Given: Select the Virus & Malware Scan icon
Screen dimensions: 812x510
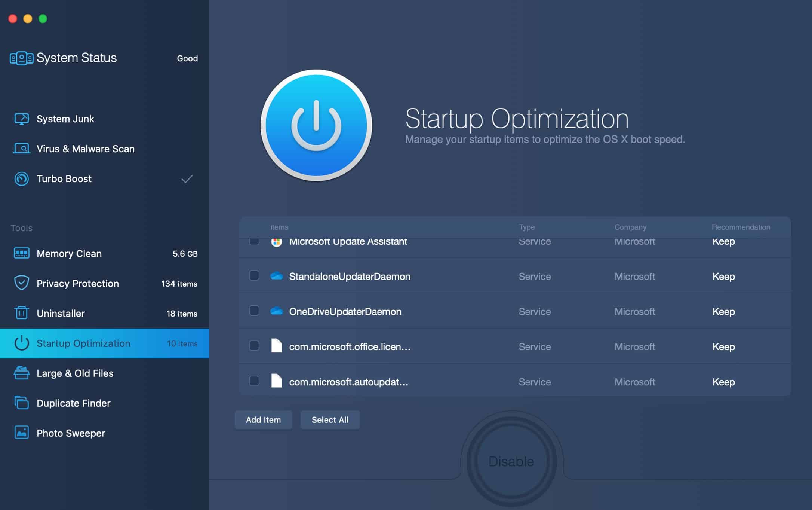Looking at the screenshot, I should tap(22, 149).
